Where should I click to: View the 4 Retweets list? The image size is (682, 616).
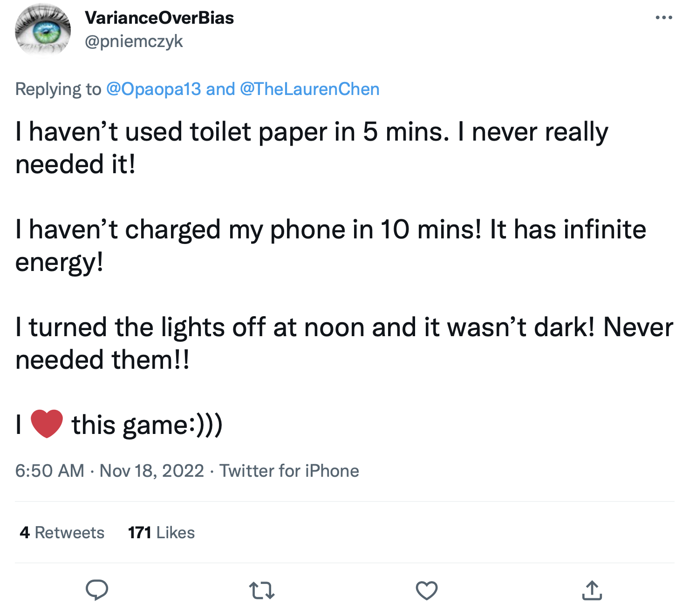(62, 532)
